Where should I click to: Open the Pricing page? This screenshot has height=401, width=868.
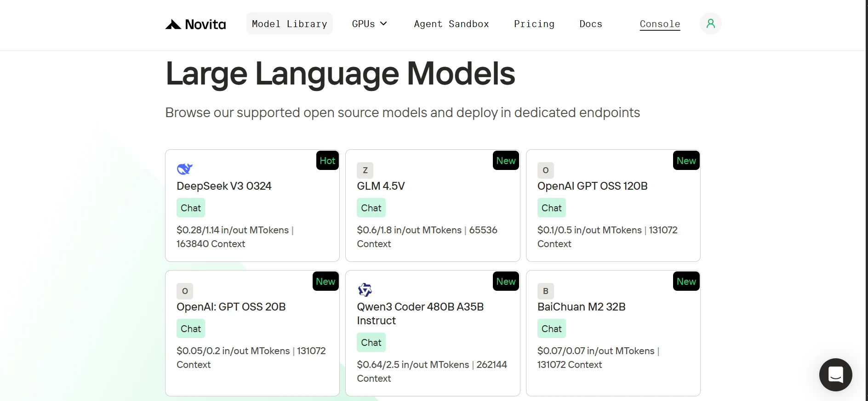pyautogui.click(x=534, y=24)
